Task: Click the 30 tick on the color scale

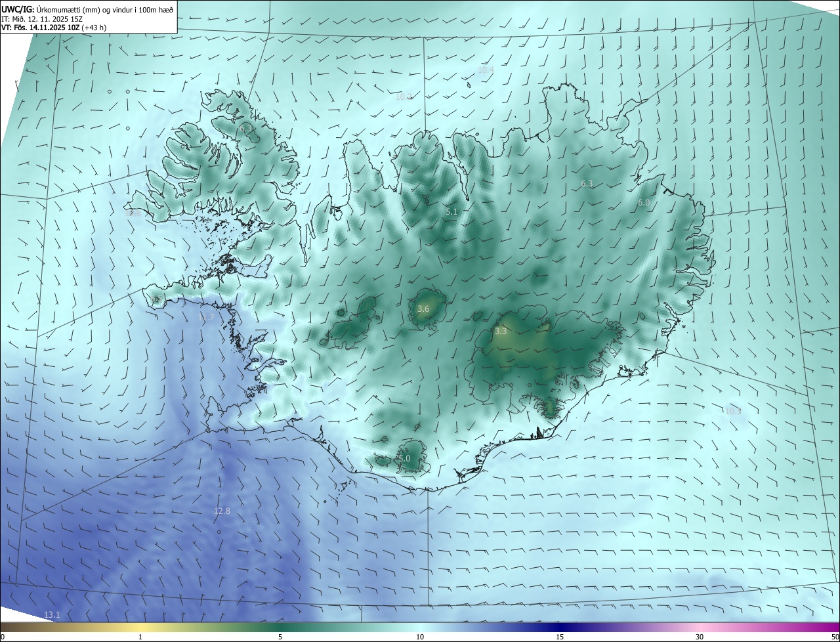Action: (x=700, y=637)
